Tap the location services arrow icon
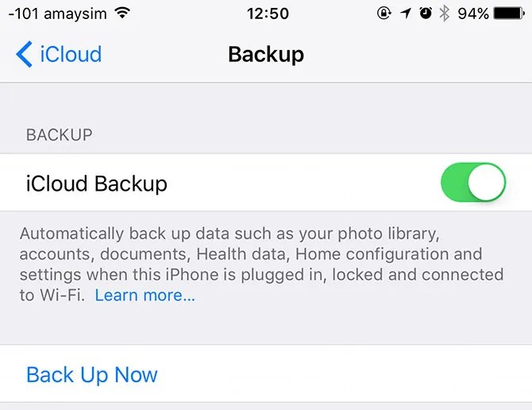Viewport: 532px width, 410px height. click(x=406, y=14)
